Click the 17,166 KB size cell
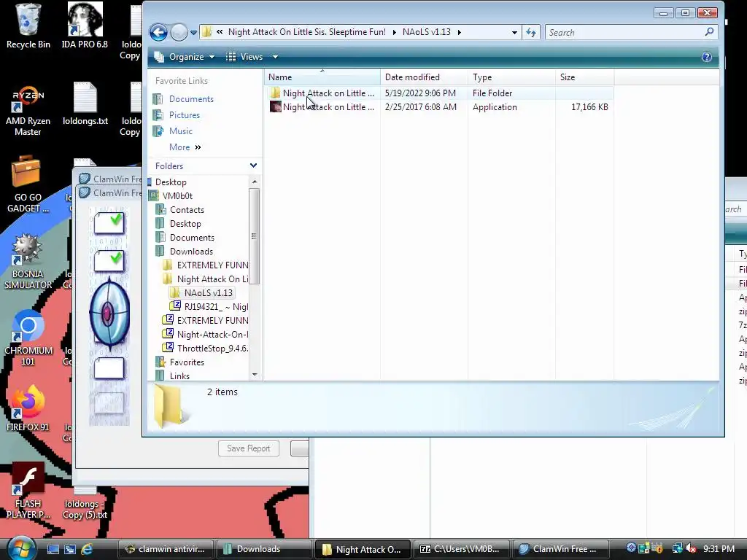Screen dimensions: 747x560 tap(589, 107)
